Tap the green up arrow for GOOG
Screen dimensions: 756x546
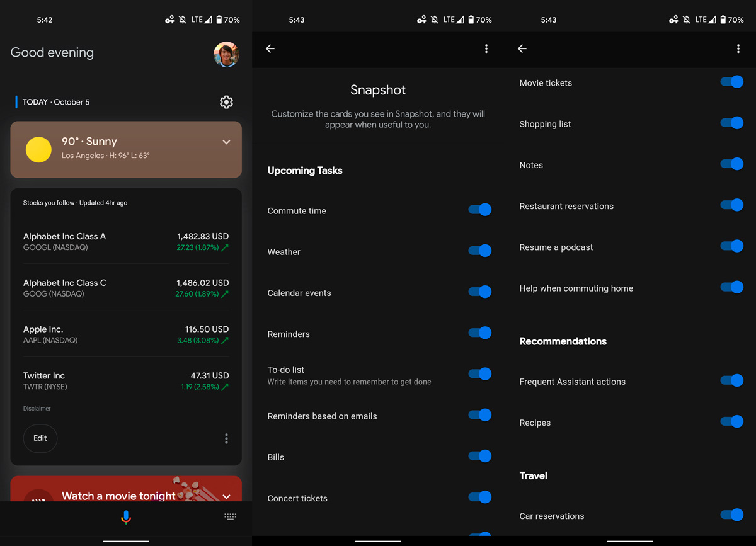coord(226,294)
